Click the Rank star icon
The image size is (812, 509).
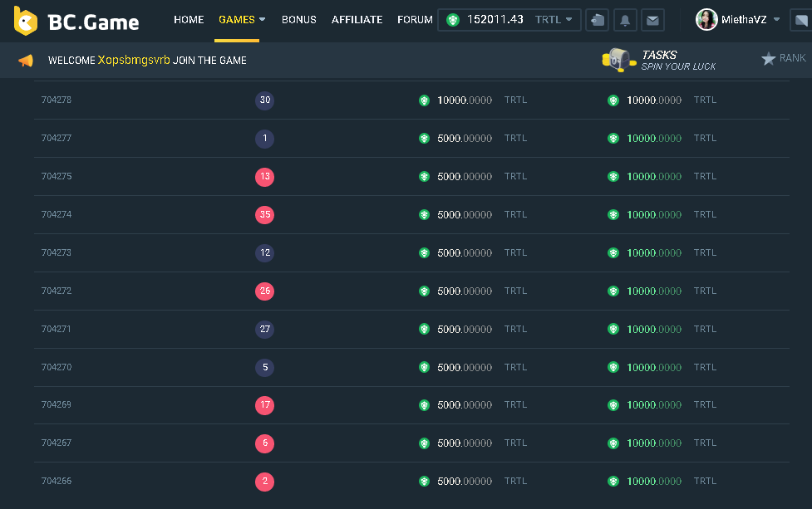pos(768,59)
